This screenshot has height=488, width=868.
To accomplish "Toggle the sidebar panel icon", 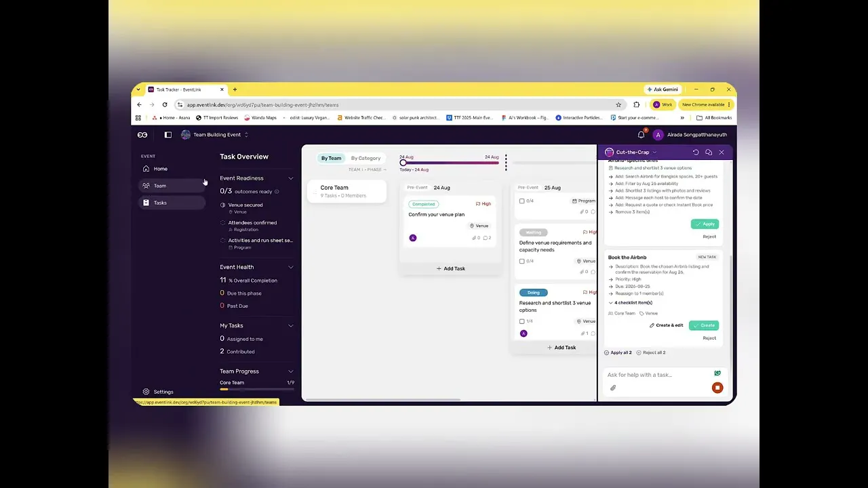I will click(168, 135).
